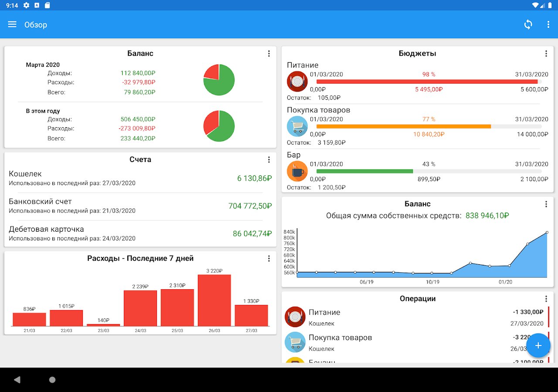
Task: Tap the 10 840,20₽ spent amount
Action: (429, 135)
